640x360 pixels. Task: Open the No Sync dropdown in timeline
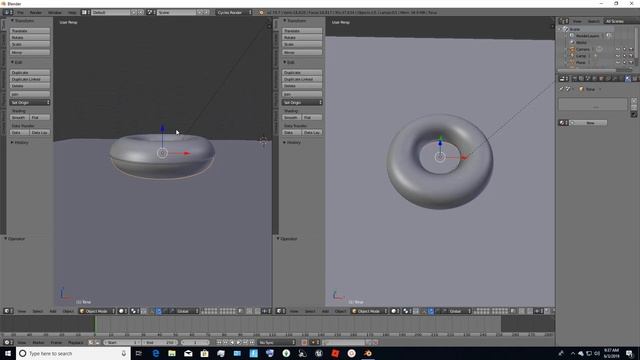tap(277, 342)
